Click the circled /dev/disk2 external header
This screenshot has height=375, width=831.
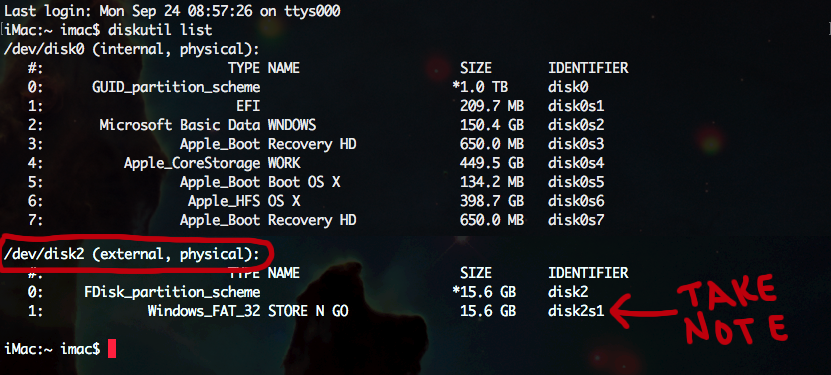coord(132,255)
